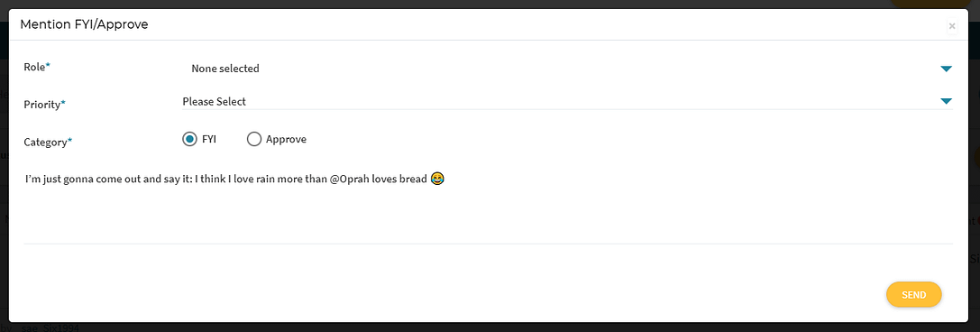Screen dimensions: 980x332
Task: Click the Priority field label
Action: click(x=44, y=105)
